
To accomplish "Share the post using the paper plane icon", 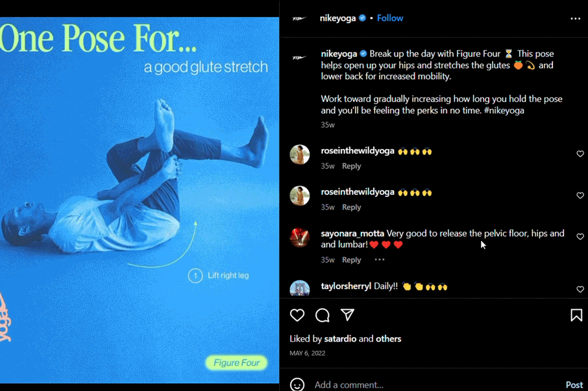I will click(347, 315).
